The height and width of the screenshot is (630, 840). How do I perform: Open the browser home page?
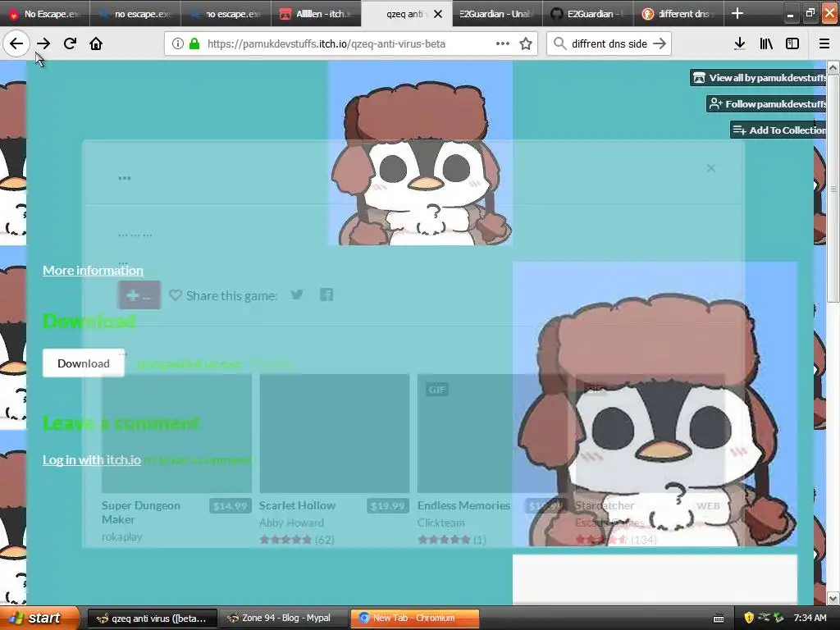pyautogui.click(x=96, y=43)
